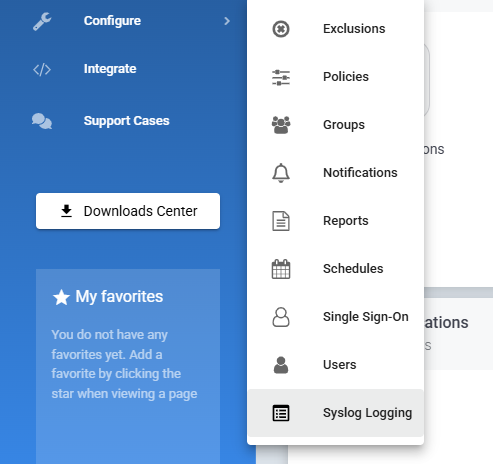This screenshot has height=464, width=493.
Task: Expand the Configure submenu chevron
Action: 227,21
